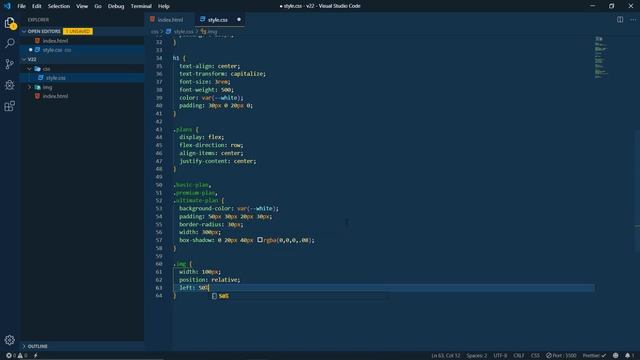Click Ln 63, Col 12 in status bar
This screenshot has height=360, width=640.
[446, 356]
